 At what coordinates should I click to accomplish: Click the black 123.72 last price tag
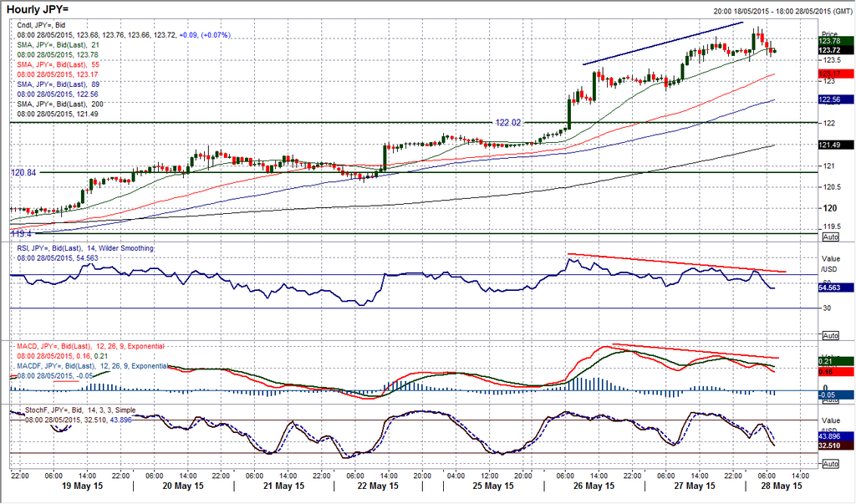click(x=836, y=49)
